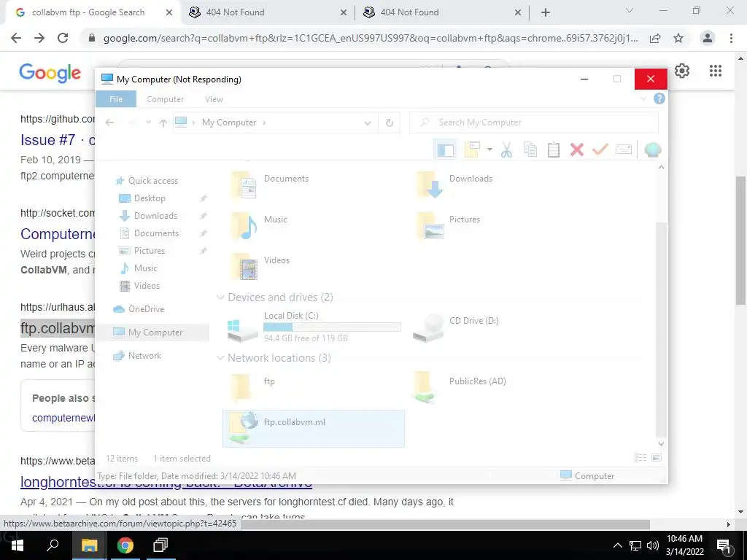The width and height of the screenshot is (747, 560).
Task: Click the red X Delete icon
Action: point(576,150)
